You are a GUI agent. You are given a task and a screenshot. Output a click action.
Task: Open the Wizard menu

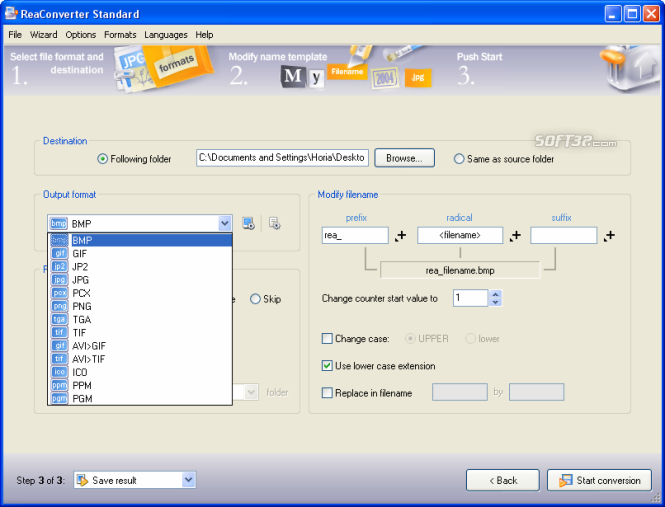pos(43,35)
